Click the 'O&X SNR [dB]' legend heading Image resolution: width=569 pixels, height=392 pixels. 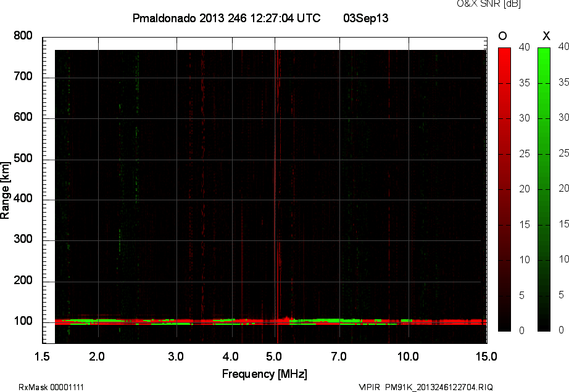click(x=489, y=4)
